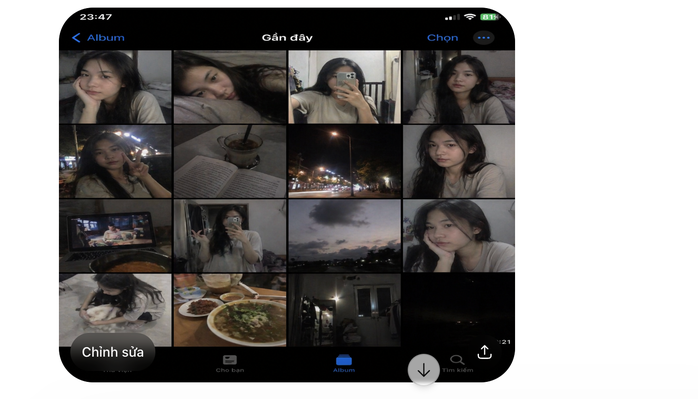Click the round down-arrow download button

coord(424,370)
